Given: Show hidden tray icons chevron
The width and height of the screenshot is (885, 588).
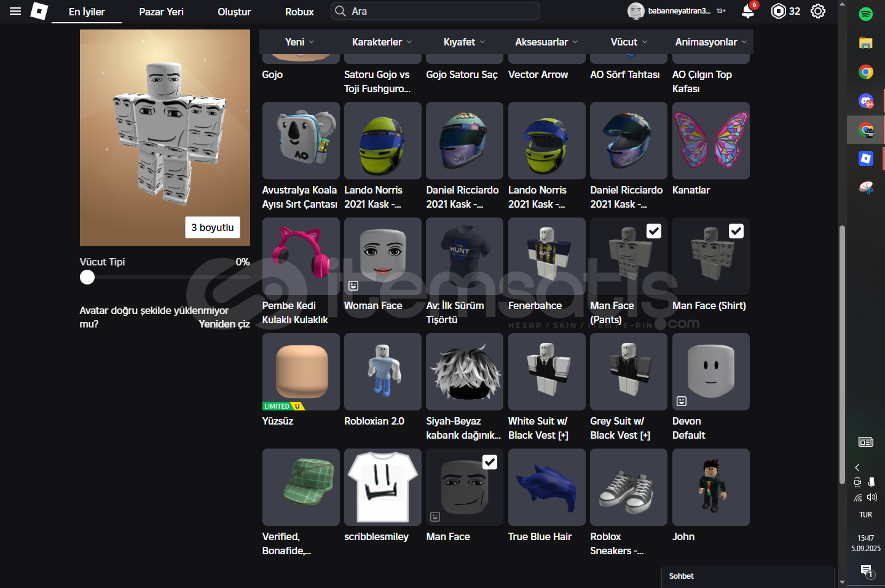Looking at the screenshot, I should pyautogui.click(x=857, y=468).
